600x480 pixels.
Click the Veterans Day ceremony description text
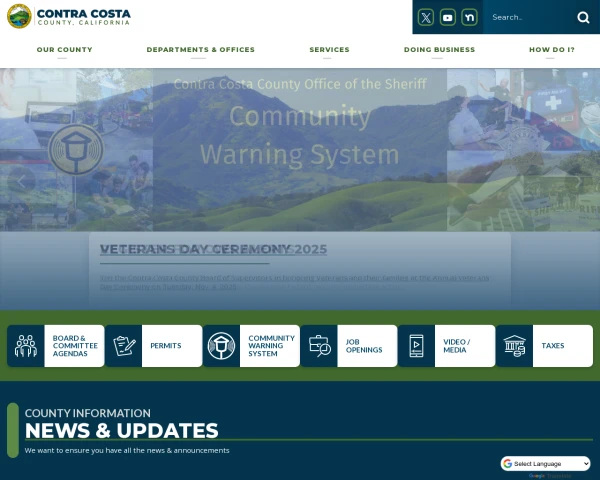click(x=295, y=282)
